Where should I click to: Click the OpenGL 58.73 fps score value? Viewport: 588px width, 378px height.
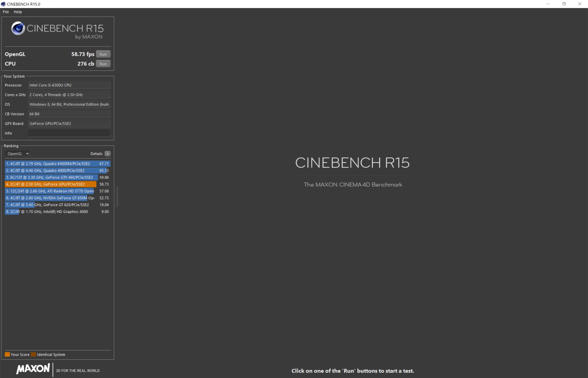[x=83, y=54]
